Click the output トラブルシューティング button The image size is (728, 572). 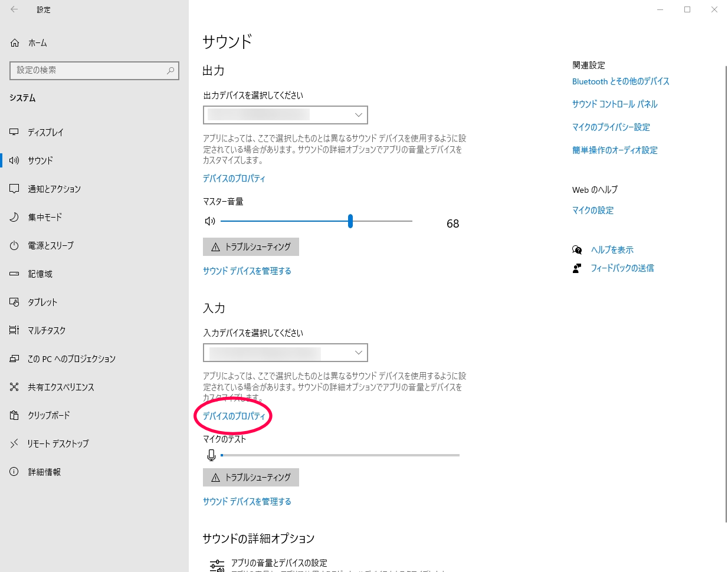point(251,247)
